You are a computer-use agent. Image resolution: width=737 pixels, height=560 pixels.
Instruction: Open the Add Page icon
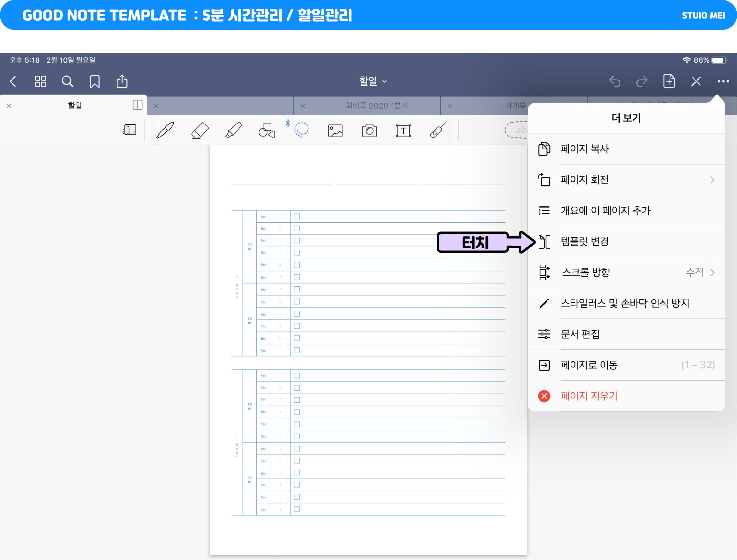pyautogui.click(x=669, y=81)
